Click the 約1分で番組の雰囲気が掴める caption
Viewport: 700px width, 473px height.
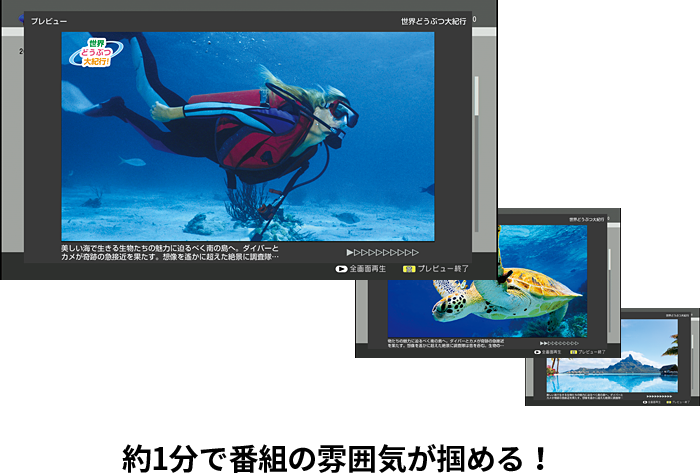pyautogui.click(x=335, y=458)
